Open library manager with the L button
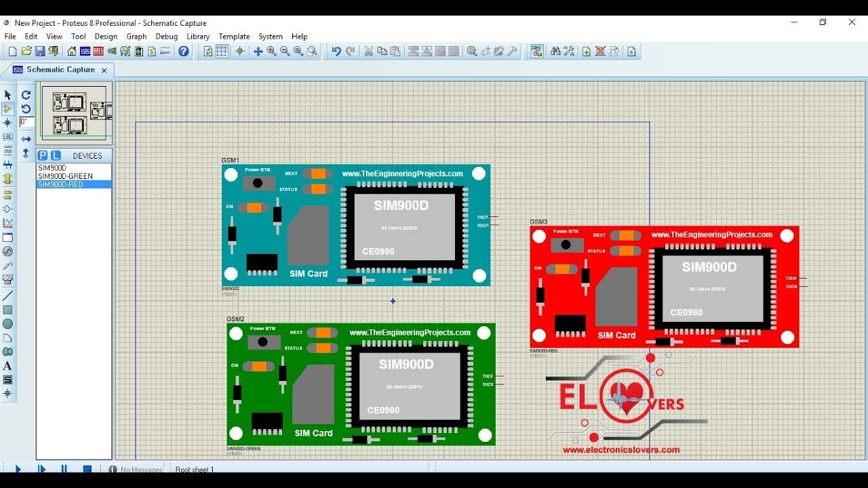Image resolution: width=868 pixels, height=488 pixels. click(x=56, y=155)
